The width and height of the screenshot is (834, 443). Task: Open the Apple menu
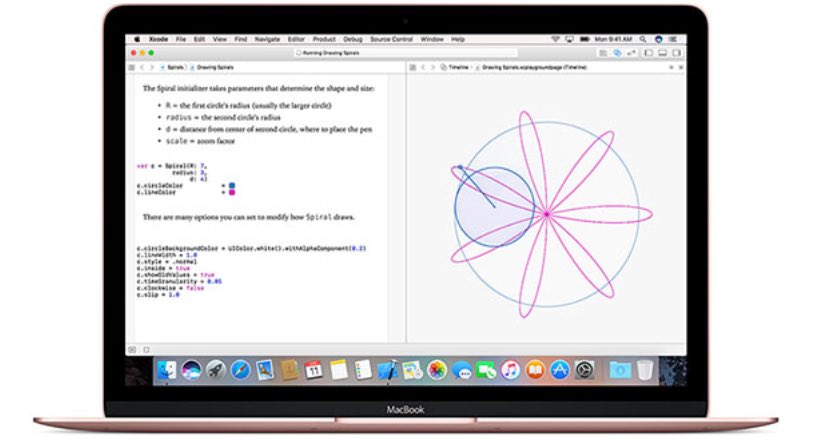pyautogui.click(x=137, y=39)
